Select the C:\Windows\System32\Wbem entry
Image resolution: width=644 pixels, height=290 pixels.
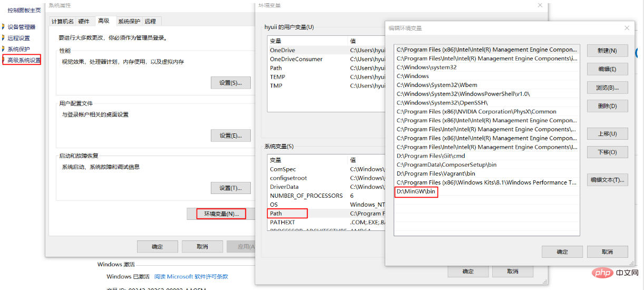[x=486, y=85]
